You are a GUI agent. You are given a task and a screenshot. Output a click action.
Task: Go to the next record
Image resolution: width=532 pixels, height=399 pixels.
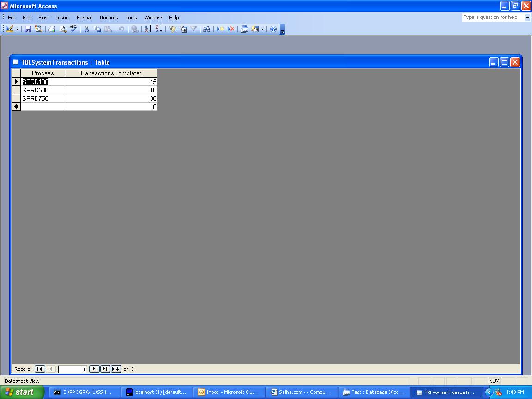point(94,369)
